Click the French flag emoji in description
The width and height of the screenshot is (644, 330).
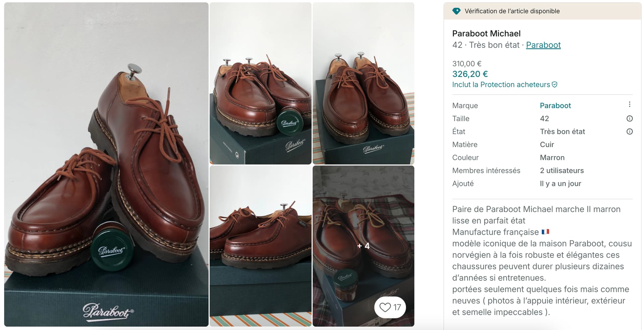[545, 232]
